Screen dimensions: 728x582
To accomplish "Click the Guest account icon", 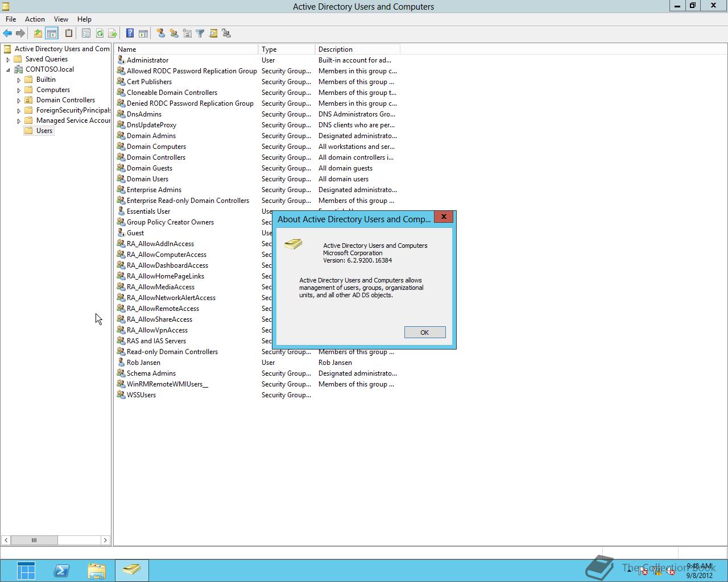I will [x=121, y=232].
